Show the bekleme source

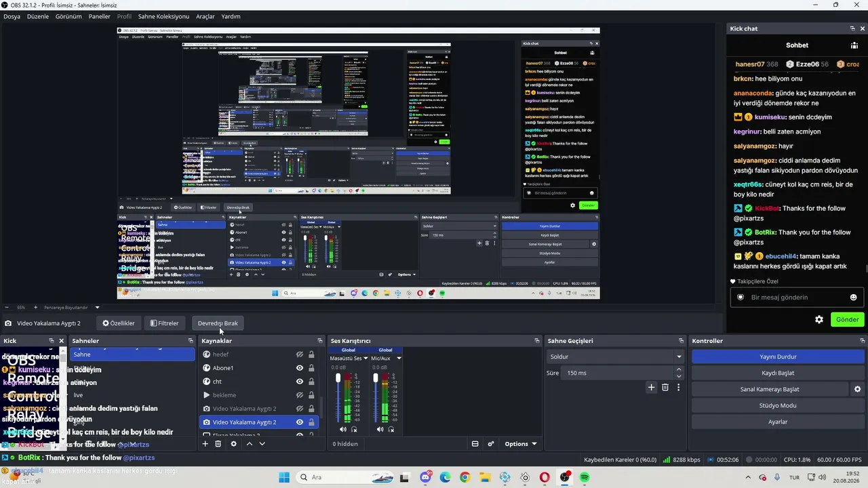[x=299, y=395]
